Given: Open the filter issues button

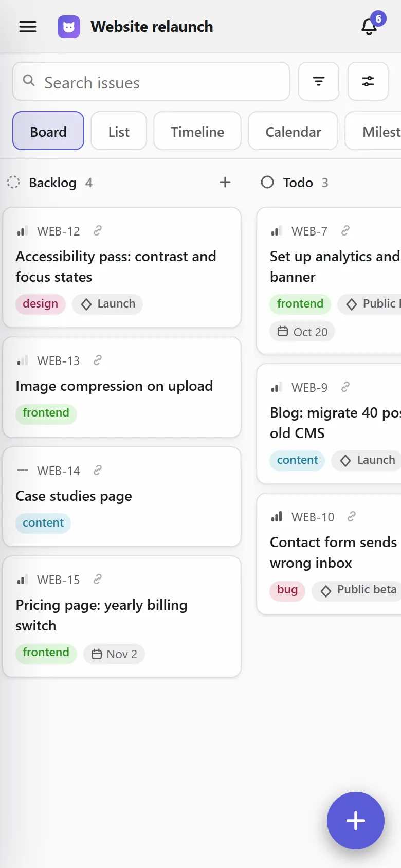Looking at the screenshot, I should coord(319,81).
